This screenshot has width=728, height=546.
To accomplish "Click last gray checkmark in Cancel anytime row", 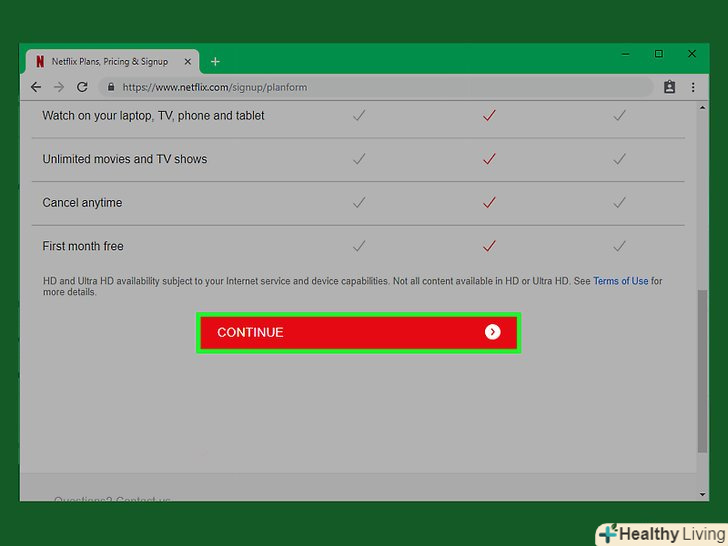I will coord(619,202).
